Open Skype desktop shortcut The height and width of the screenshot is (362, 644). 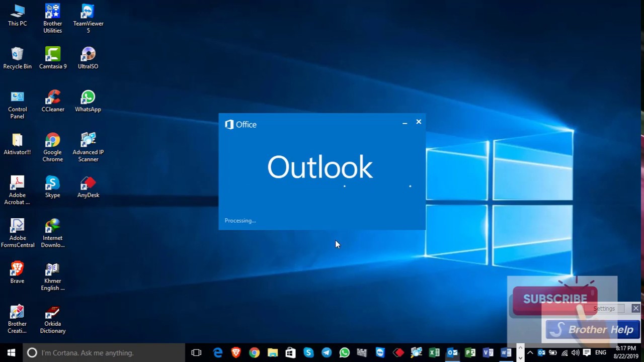[52, 187]
